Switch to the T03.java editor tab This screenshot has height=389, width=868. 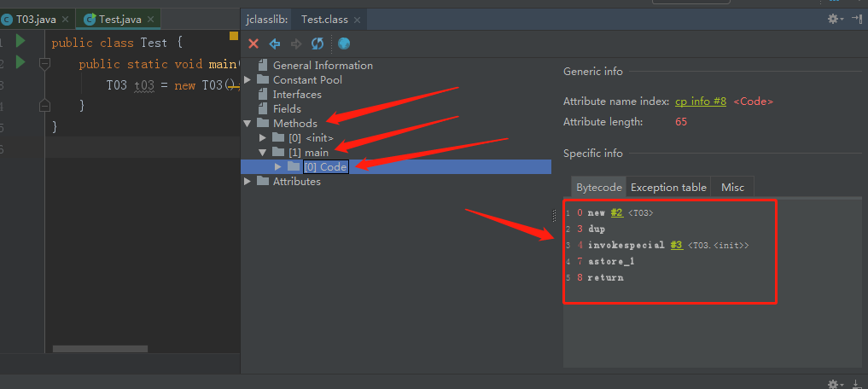(x=35, y=19)
